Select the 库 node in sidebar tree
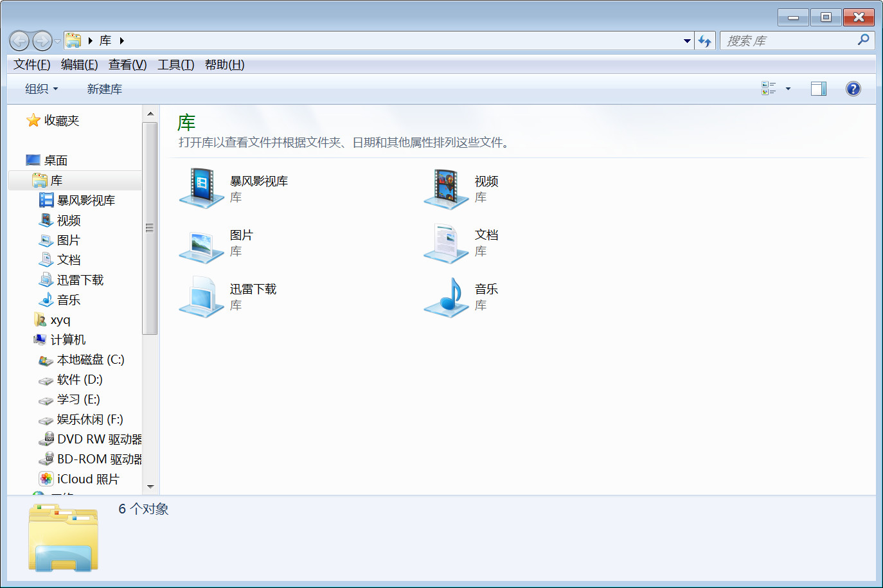This screenshot has width=883, height=588. pos(75,181)
